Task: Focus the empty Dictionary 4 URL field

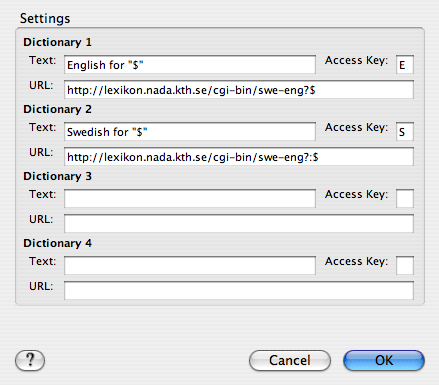Action: tap(239, 291)
